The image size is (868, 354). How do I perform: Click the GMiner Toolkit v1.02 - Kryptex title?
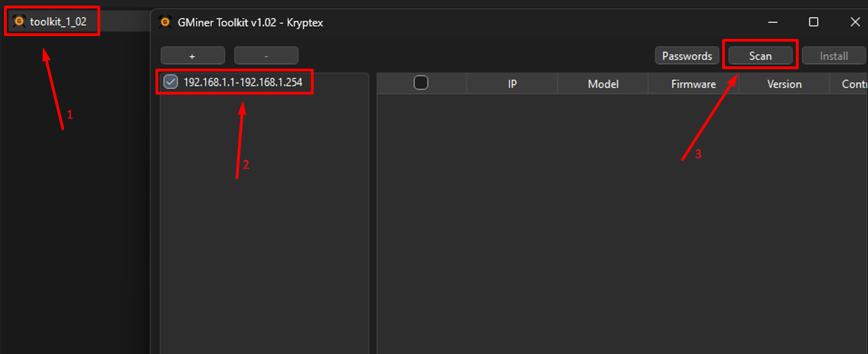250,23
